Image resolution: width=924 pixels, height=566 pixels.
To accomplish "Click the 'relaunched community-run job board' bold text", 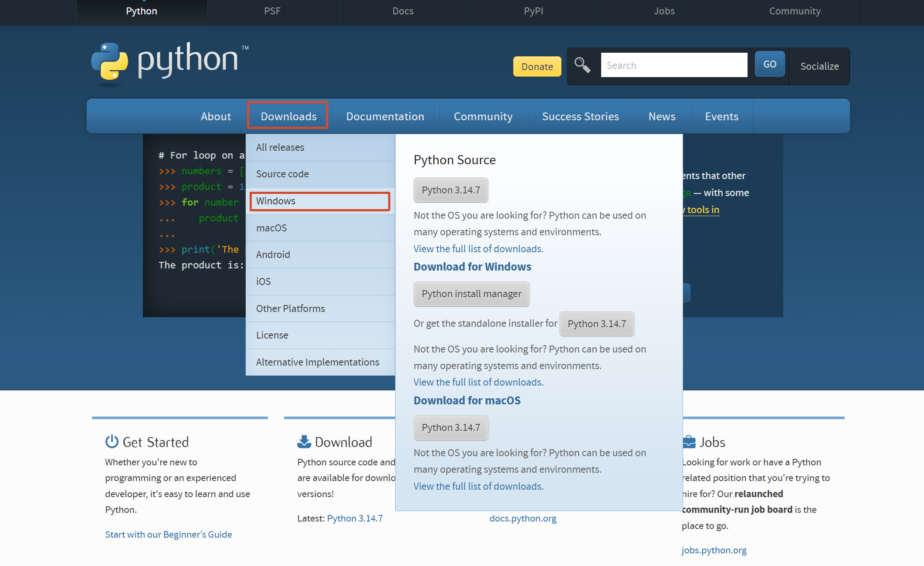I will [737, 502].
